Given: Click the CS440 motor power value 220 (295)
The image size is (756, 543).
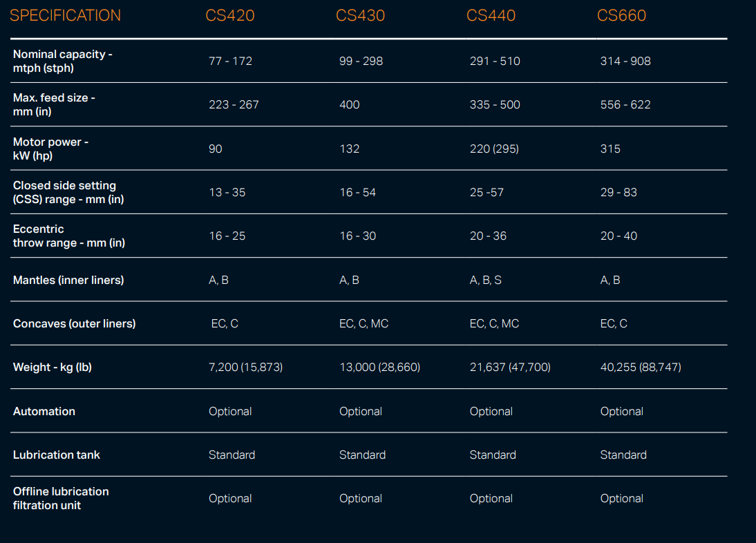Looking at the screenshot, I should pyautogui.click(x=494, y=149).
